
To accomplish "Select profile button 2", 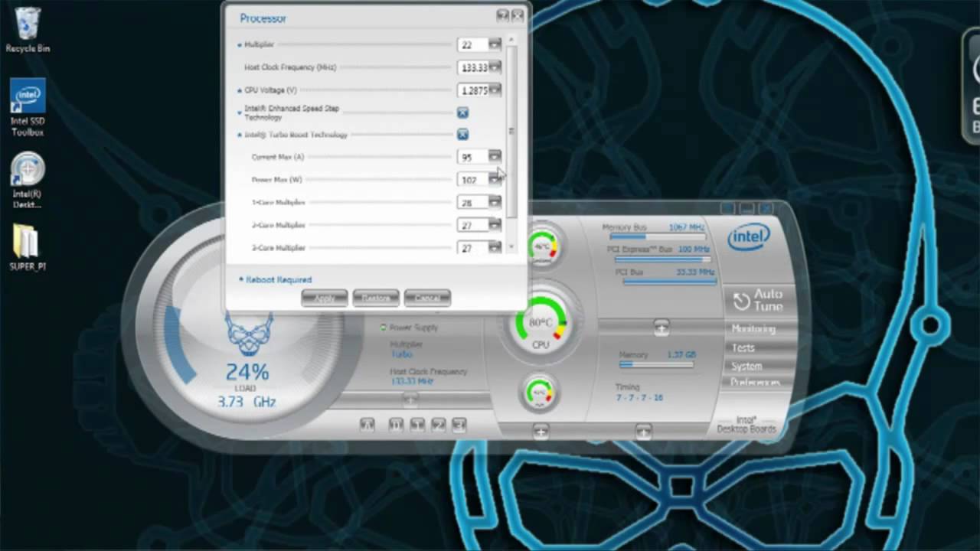I will [439, 424].
